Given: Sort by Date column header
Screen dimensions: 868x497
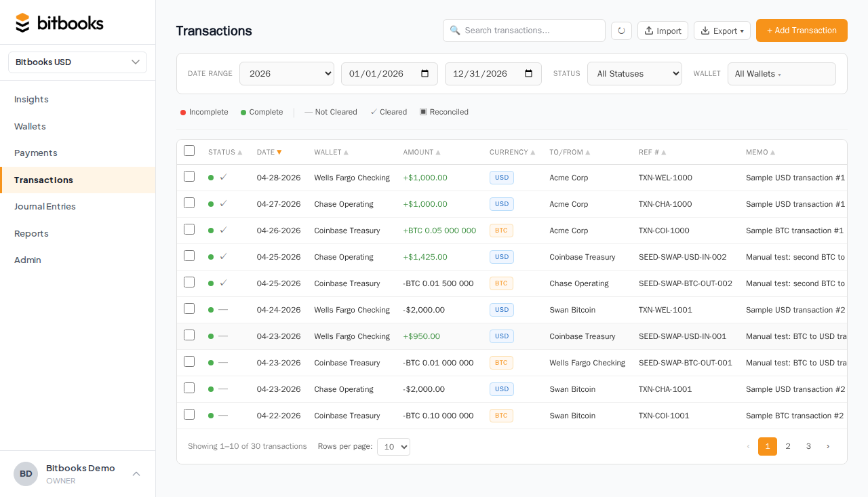Looking at the screenshot, I should [269, 153].
